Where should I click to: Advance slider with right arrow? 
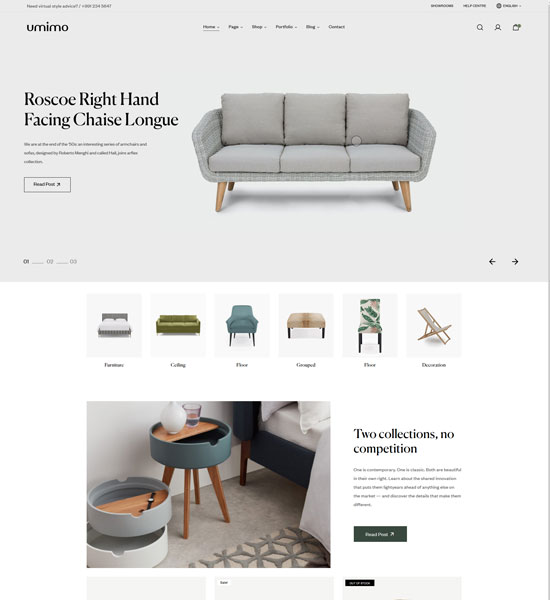pos(515,261)
